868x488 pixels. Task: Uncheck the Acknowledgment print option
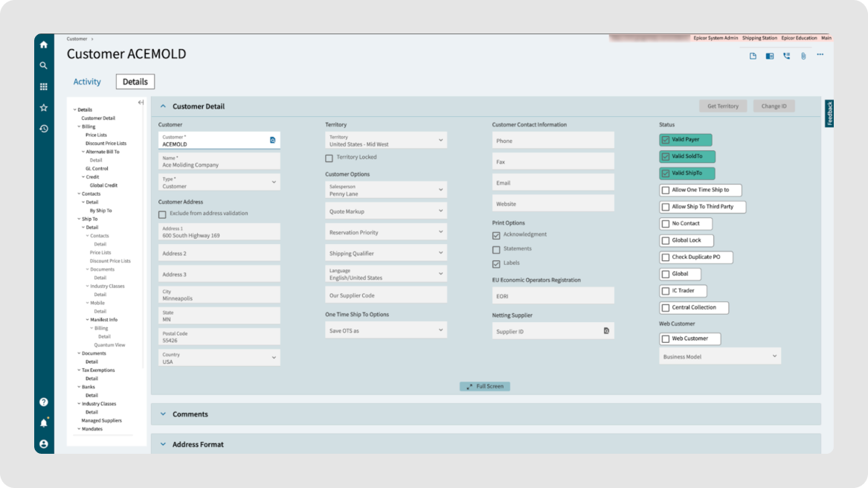tap(496, 234)
